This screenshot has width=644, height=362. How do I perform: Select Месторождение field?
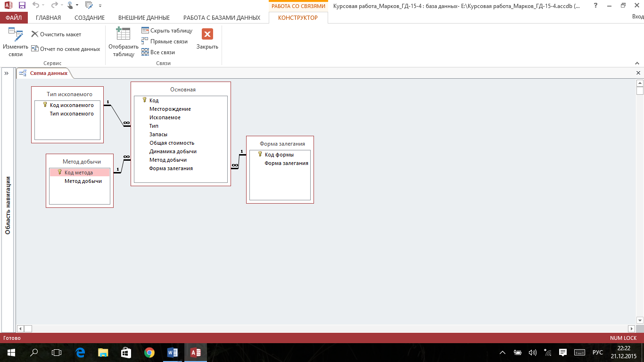[181, 109]
